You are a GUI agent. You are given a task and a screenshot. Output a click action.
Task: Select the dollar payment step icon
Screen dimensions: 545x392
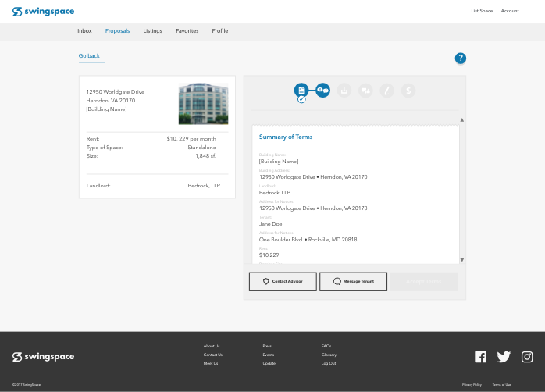408,91
